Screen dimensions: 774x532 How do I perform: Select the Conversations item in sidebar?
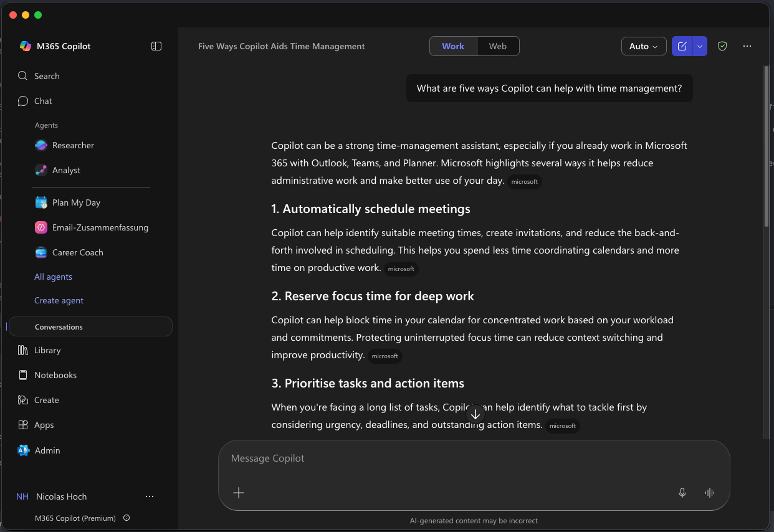point(90,326)
